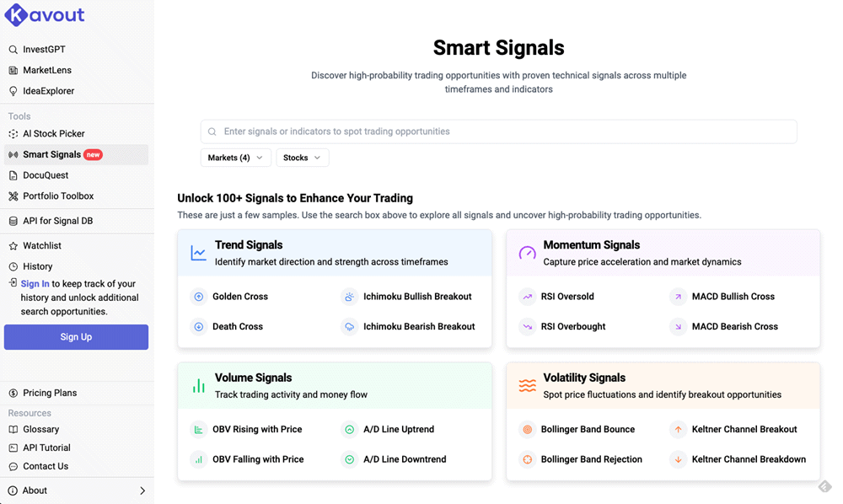Open the Markets (4) dropdown

235,158
